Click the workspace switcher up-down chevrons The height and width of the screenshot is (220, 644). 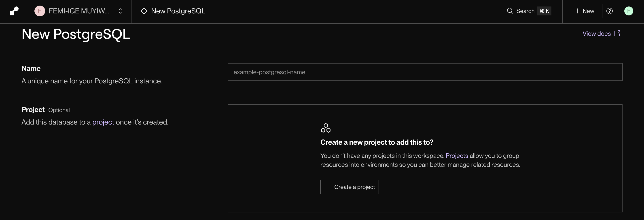point(120,11)
